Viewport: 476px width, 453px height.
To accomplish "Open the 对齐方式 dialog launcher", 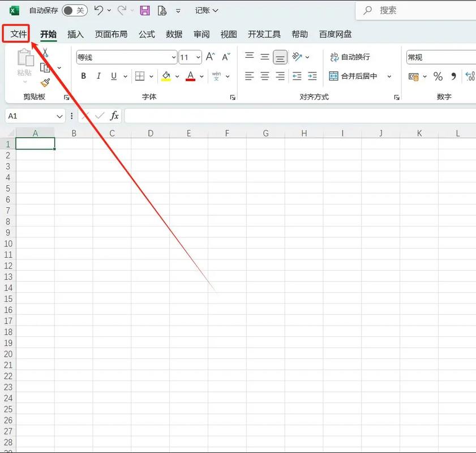I will point(396,97).
